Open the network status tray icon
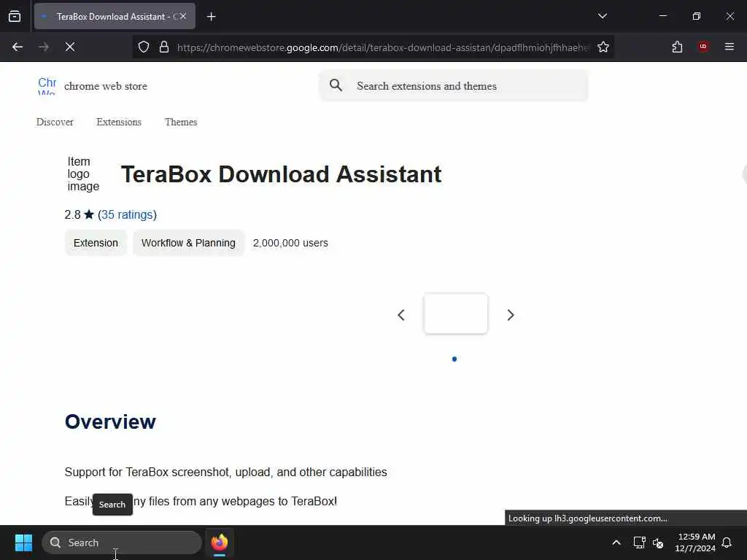This screenshot has height=560, width=747. coord(639,542)
